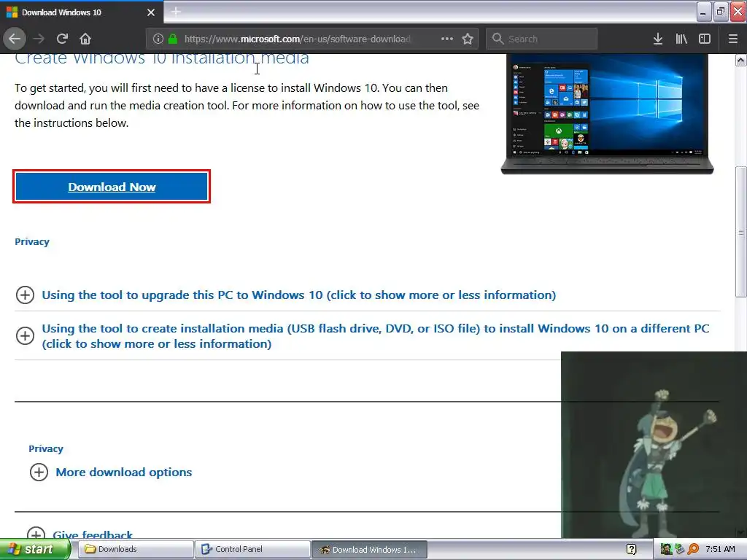Expand More download options plus icon
The width and height of the screenshot is (747, 560).
39,472
